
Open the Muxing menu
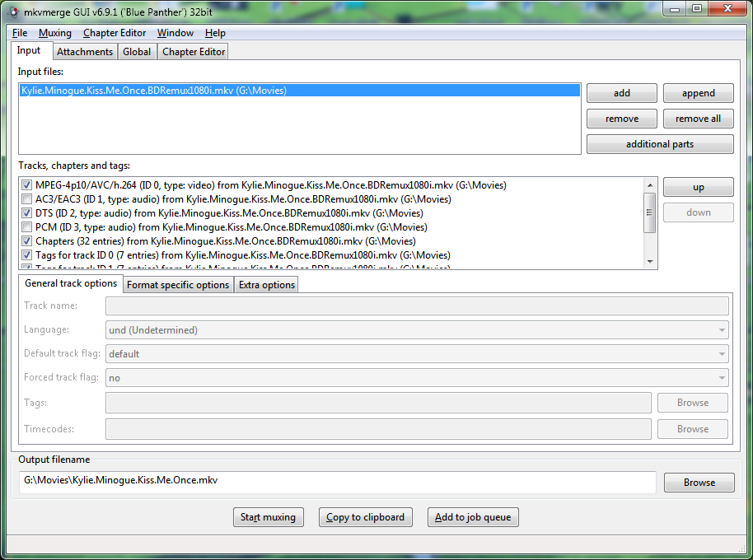tap(54, 33)
